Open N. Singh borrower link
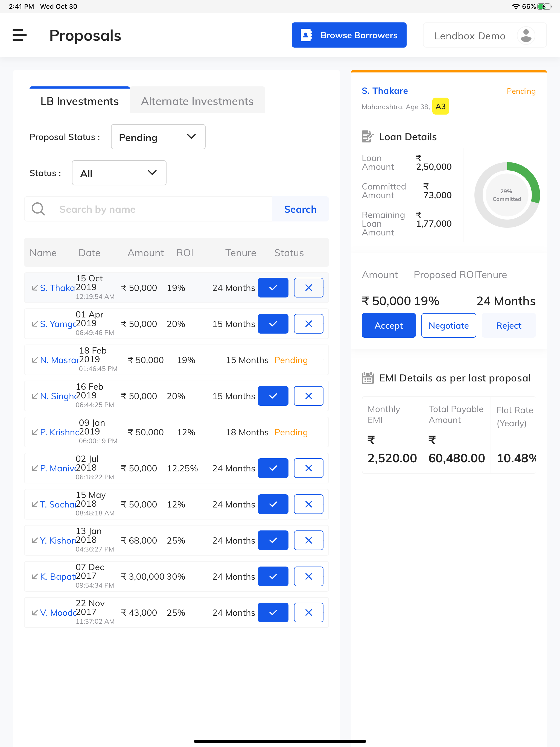Image resolution: width=560 pixels, height=747 pixels. (x=58, y=396)
